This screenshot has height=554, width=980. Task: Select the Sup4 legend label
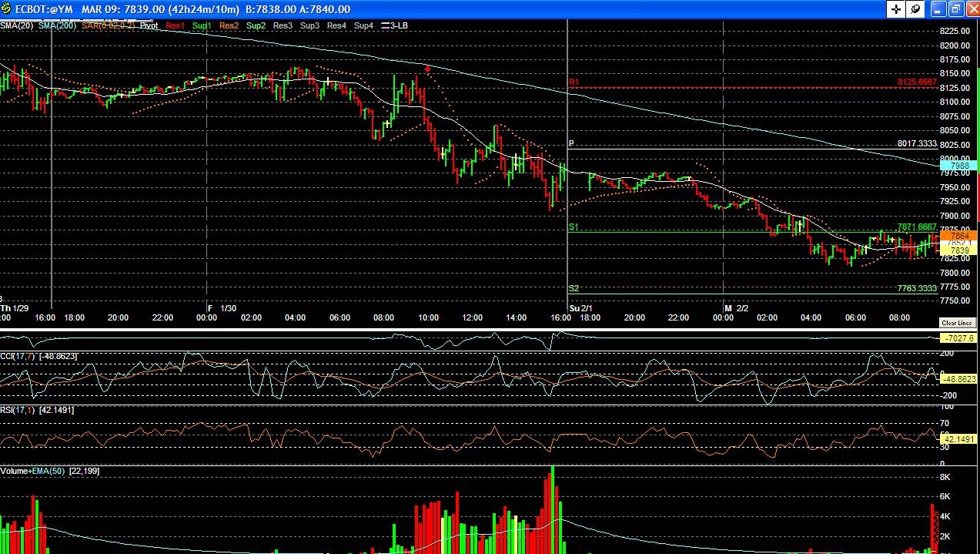tap(363, 25)
